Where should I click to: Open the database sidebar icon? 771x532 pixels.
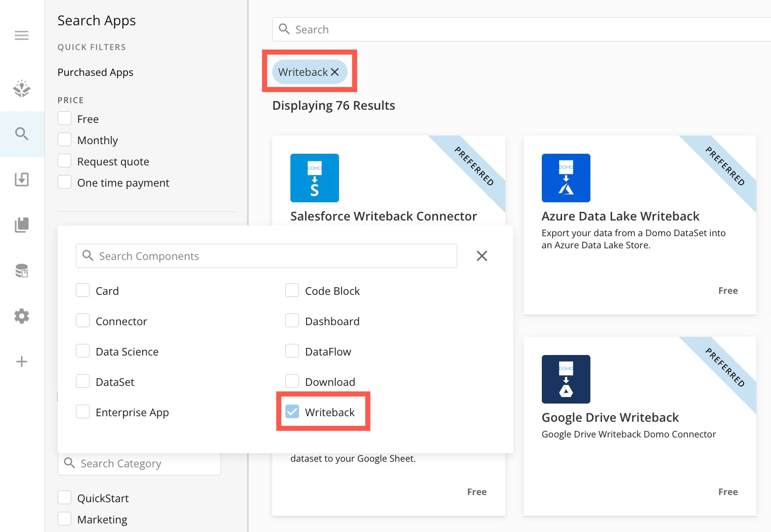tap(22, 271)
